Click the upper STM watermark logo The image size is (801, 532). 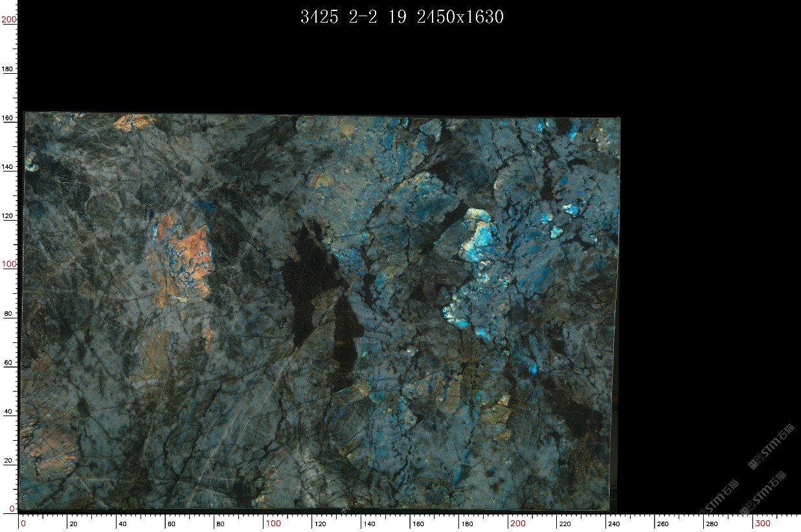pos(770,447)
